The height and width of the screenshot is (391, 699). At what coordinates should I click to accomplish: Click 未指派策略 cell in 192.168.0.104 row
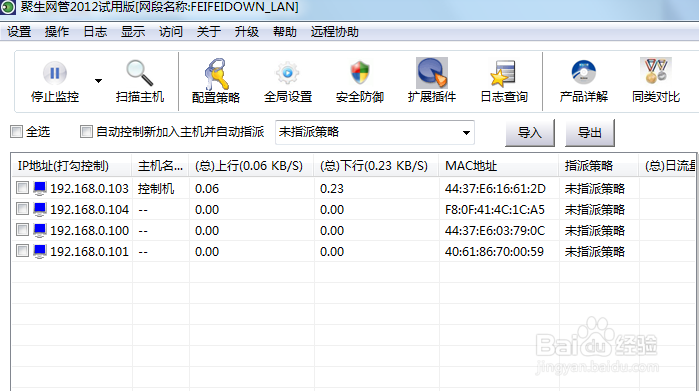(595, 210)
